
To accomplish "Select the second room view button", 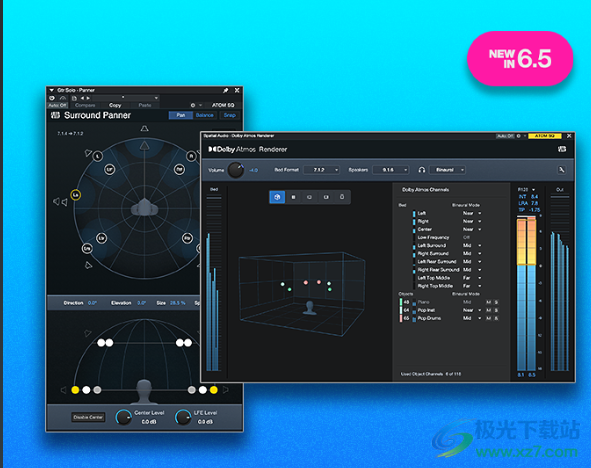I will tap(294, 197).
